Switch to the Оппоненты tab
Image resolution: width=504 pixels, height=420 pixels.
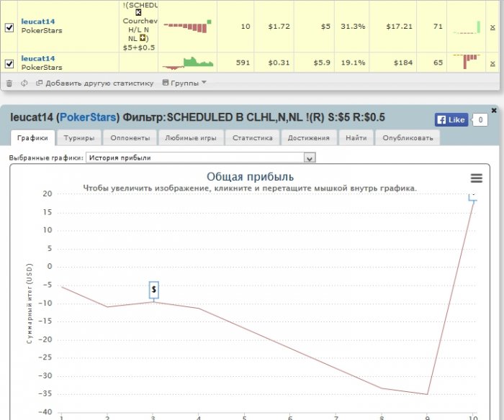tap(130, 138)
